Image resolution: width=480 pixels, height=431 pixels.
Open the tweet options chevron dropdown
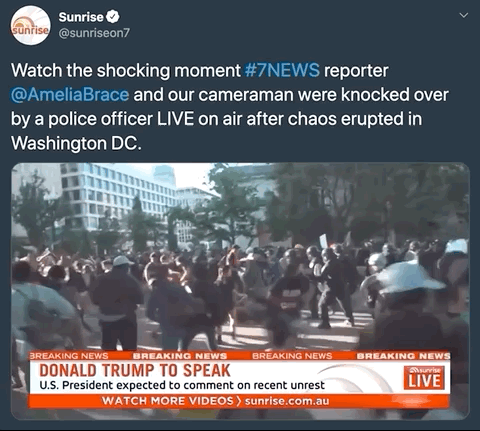464,15
